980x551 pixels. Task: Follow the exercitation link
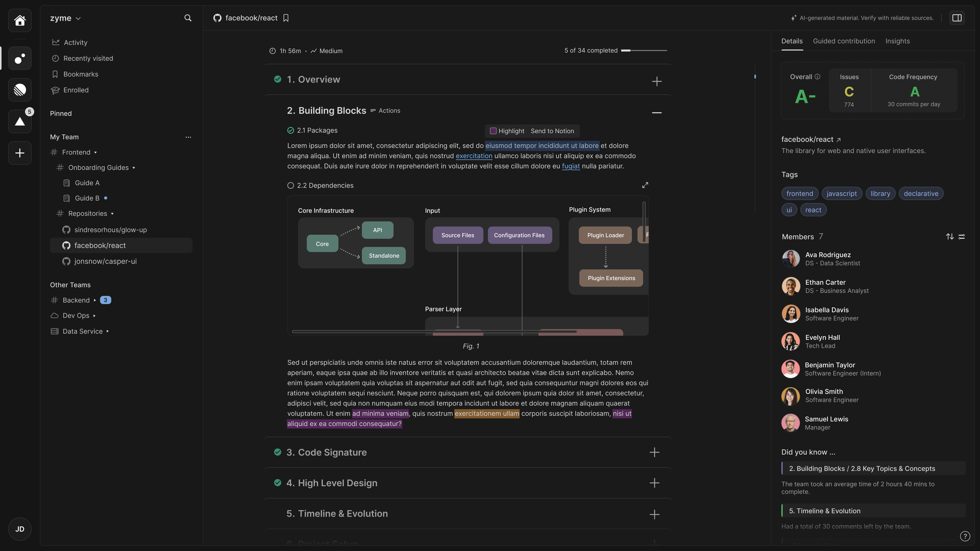(x=474, y=156)
